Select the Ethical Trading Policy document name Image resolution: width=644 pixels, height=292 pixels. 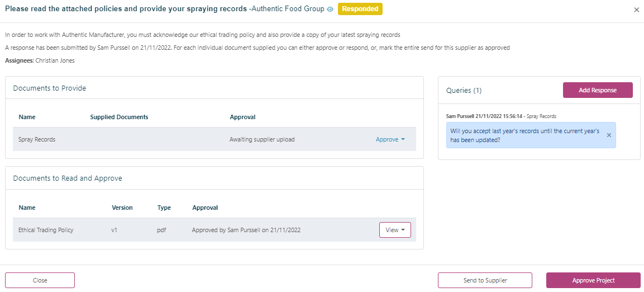pos(46,230)
